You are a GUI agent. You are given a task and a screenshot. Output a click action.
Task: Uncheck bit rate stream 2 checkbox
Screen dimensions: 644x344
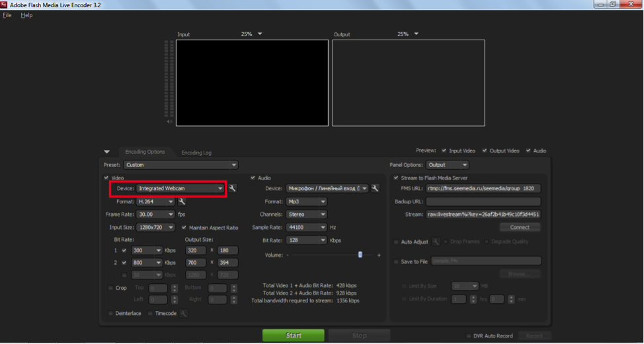point(124,263)
